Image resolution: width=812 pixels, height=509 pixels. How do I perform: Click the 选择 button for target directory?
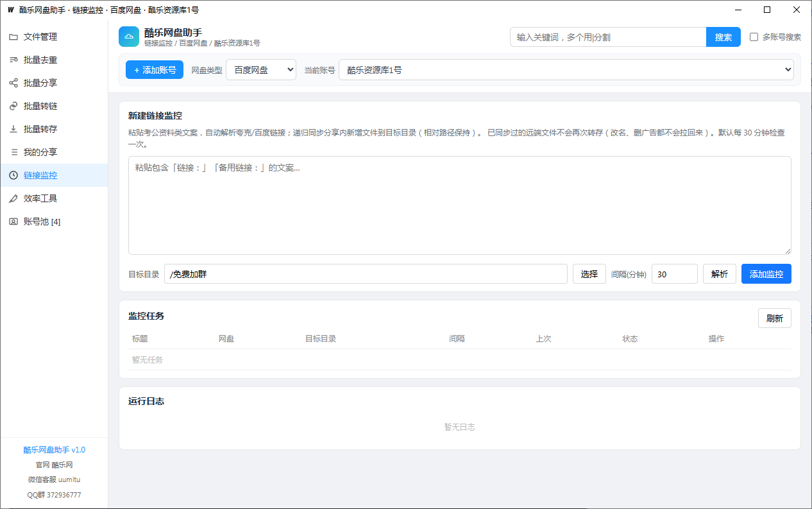pos(589,274)
